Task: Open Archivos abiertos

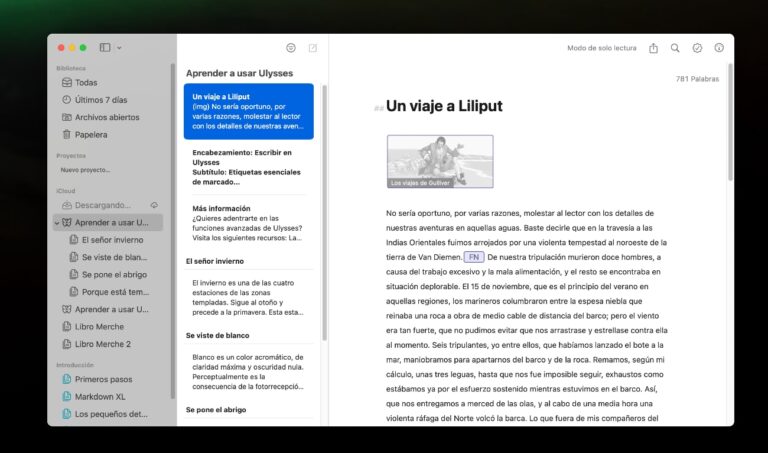Action: pos(108,117)
